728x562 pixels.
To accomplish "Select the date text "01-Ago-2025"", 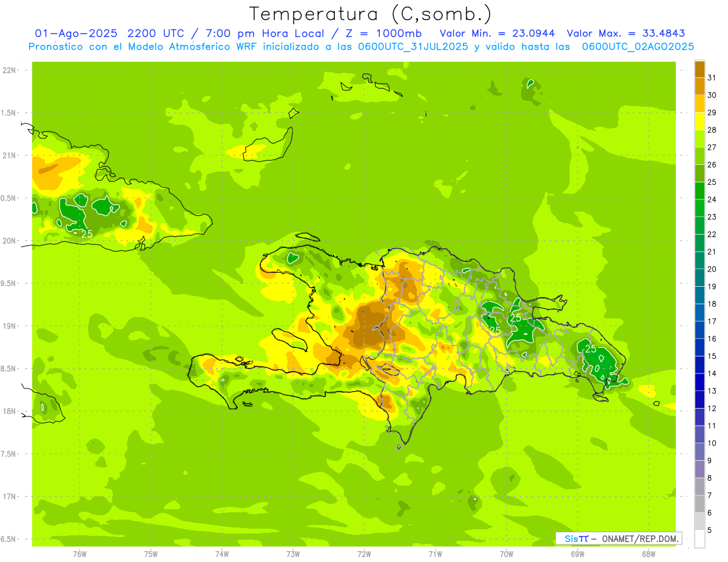I will [x=75, y=33].
